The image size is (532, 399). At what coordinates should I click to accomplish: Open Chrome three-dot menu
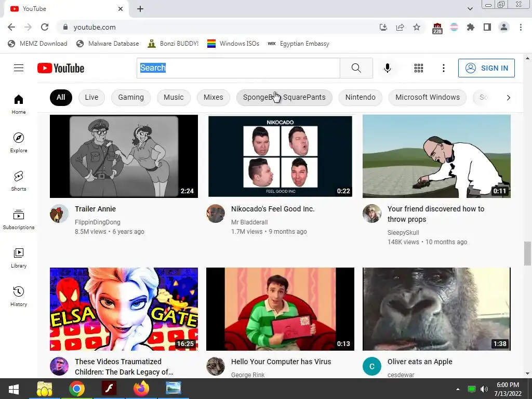[521, 27]
